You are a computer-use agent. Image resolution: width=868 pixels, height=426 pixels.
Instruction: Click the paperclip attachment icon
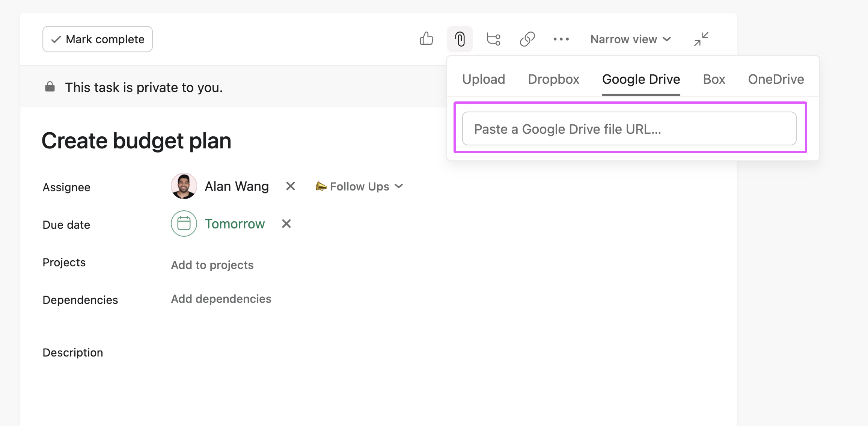pyautogui.click(x=460, y=39)
